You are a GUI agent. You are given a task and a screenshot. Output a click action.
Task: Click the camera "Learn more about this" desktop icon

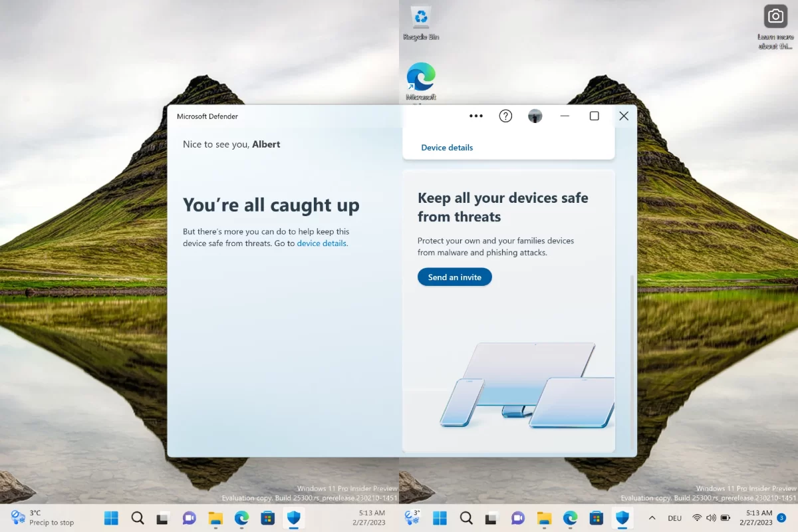[775, 27]
